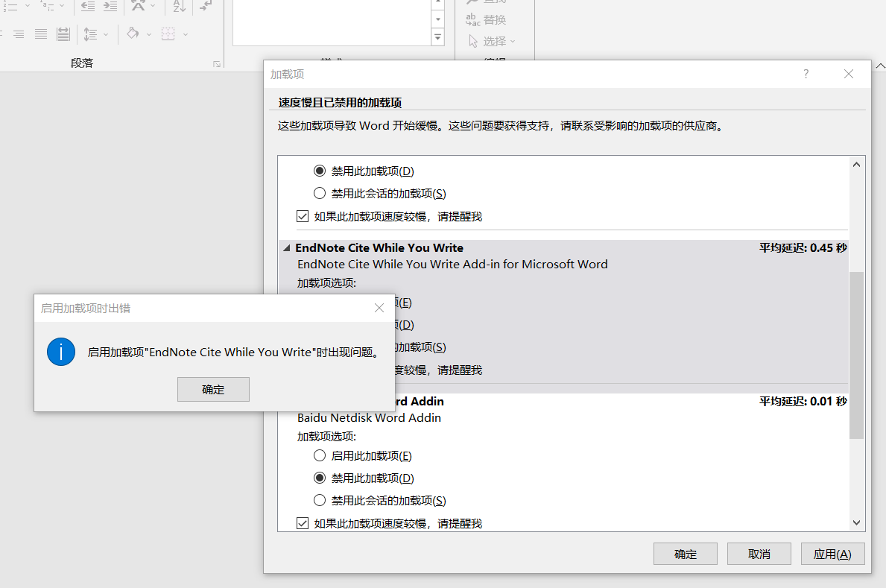
Task: Click the Baidu Netdisk Word Addin description line
Action: [x=369, y=418]
